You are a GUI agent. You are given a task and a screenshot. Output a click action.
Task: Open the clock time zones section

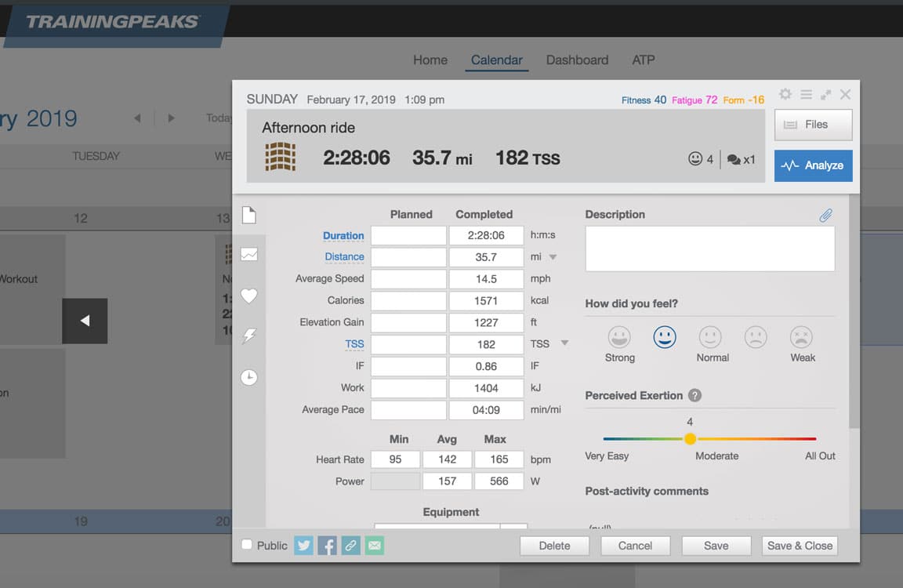[x=248, y=377]
